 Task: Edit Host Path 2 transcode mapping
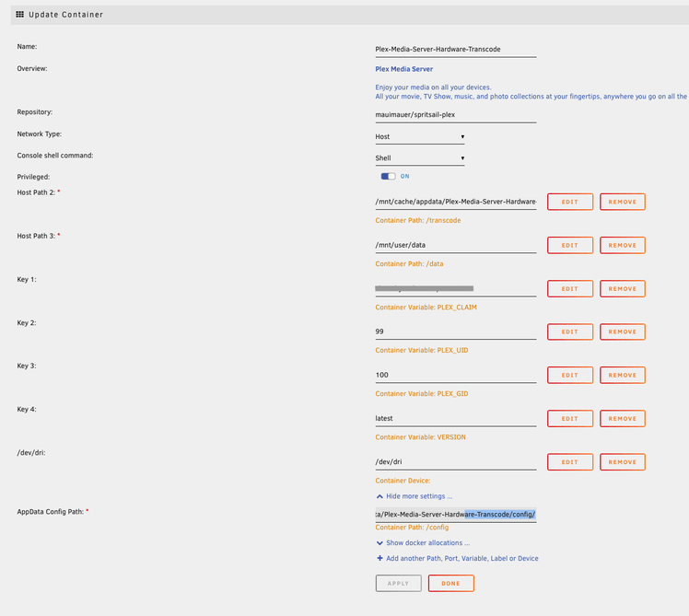tap(569, 202)
